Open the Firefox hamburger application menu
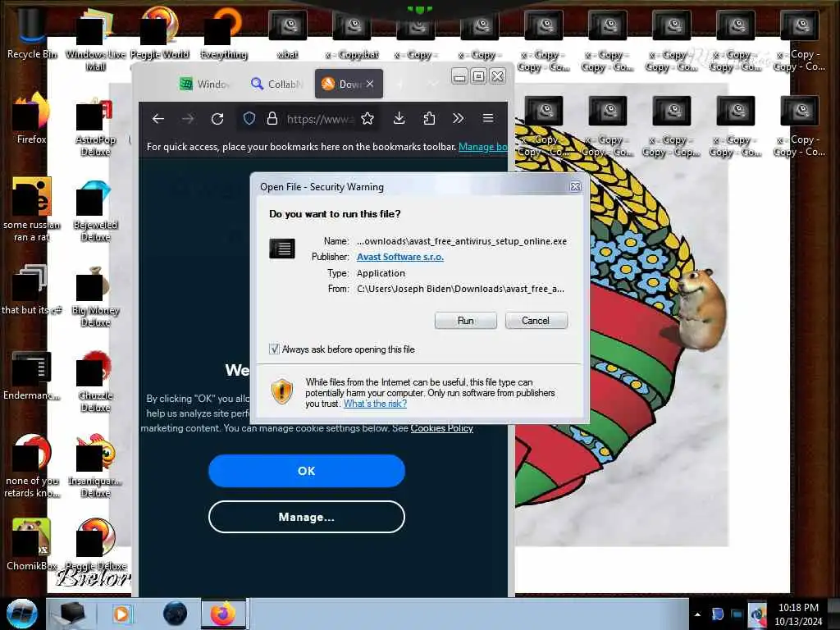This screenshot has width=840, height=630. (x=488, y=118)
